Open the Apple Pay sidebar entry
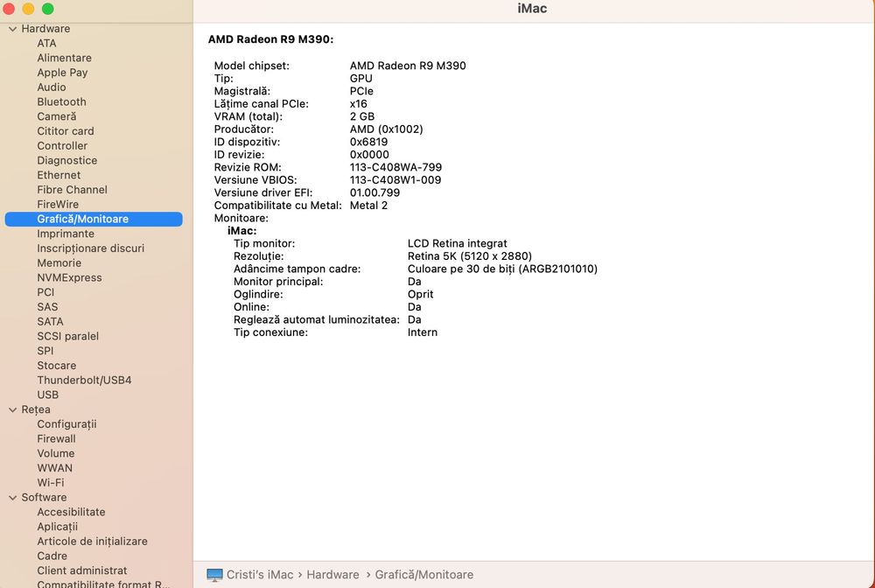The height and width of the screenshot is (588, 875). click(x=62, y=73)
